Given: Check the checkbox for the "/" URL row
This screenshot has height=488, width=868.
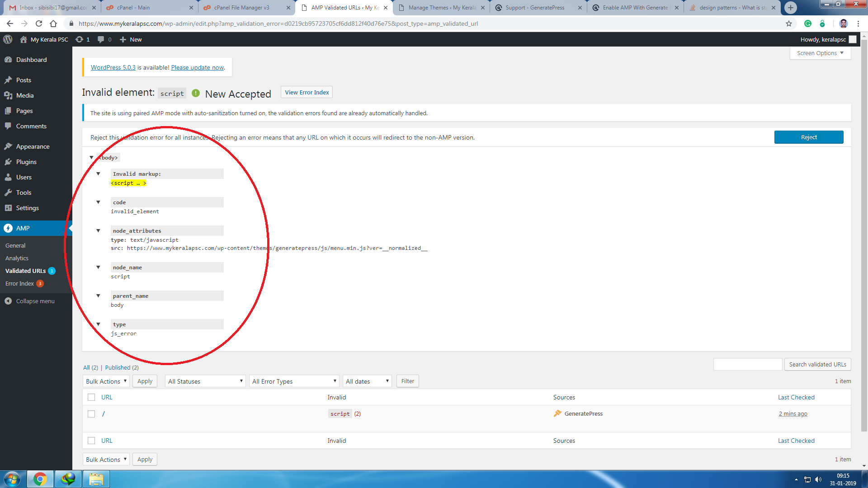Looking at the screenshot, I should 91,414.
